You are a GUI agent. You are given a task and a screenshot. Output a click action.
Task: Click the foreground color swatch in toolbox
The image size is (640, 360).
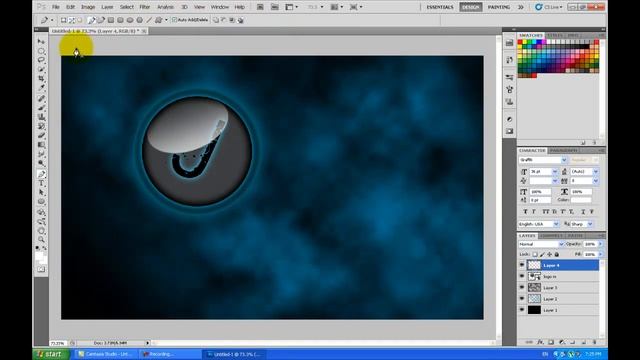pos(39,256)
